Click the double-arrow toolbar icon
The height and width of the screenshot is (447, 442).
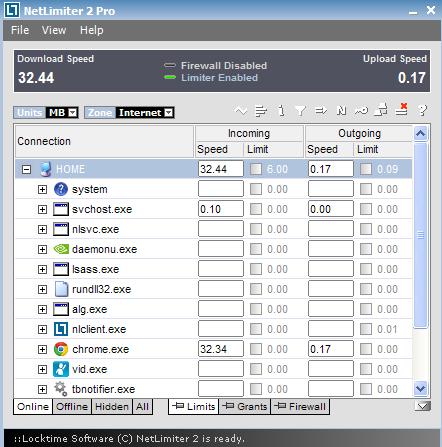[x=321, y=110]
